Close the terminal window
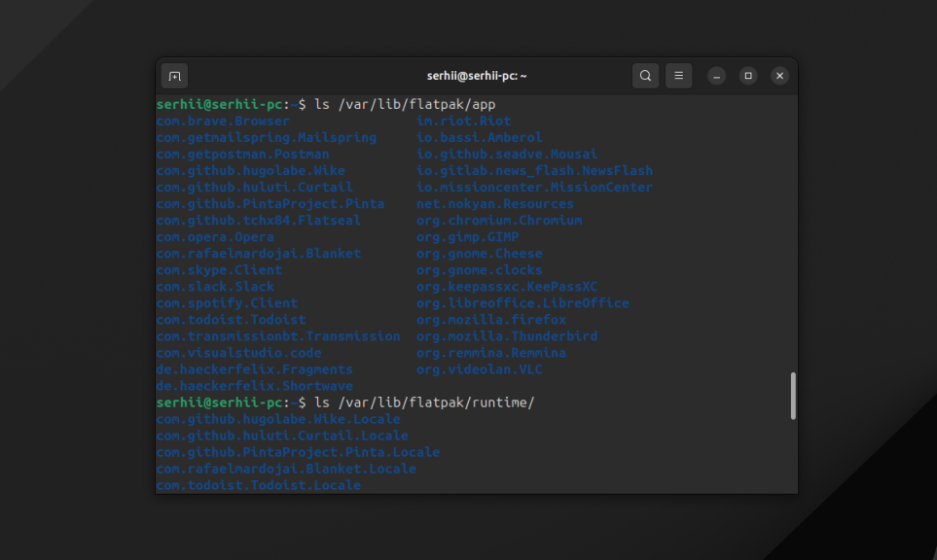Screen dimensions: 937x560 tap(779, 76)
